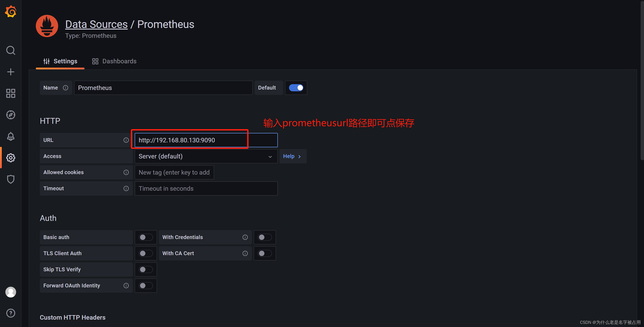The width and height of the screenshot is (644, 327).
Task: Click the Prometheus flame logo
Action: tap(47, 26)
